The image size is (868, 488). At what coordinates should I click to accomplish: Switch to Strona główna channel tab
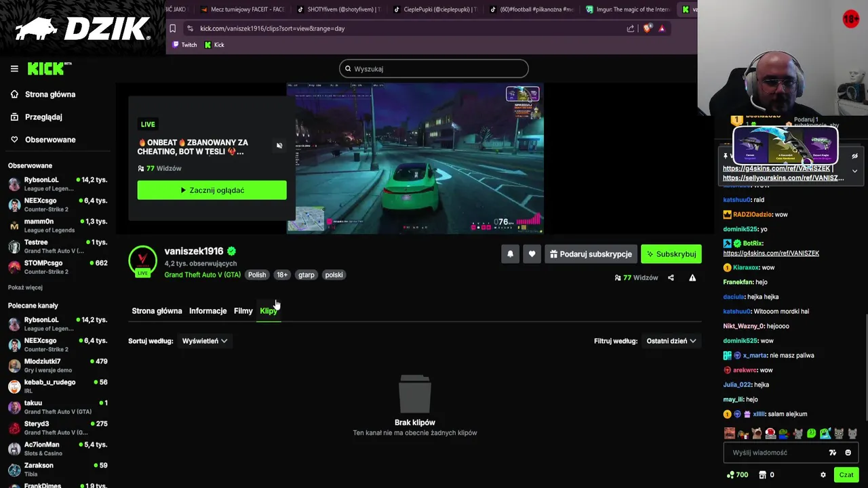[157, 311]
